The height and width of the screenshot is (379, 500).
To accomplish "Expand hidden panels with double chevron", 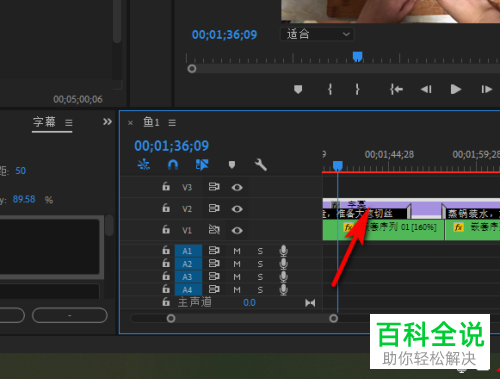I will (x=107, y=122).
